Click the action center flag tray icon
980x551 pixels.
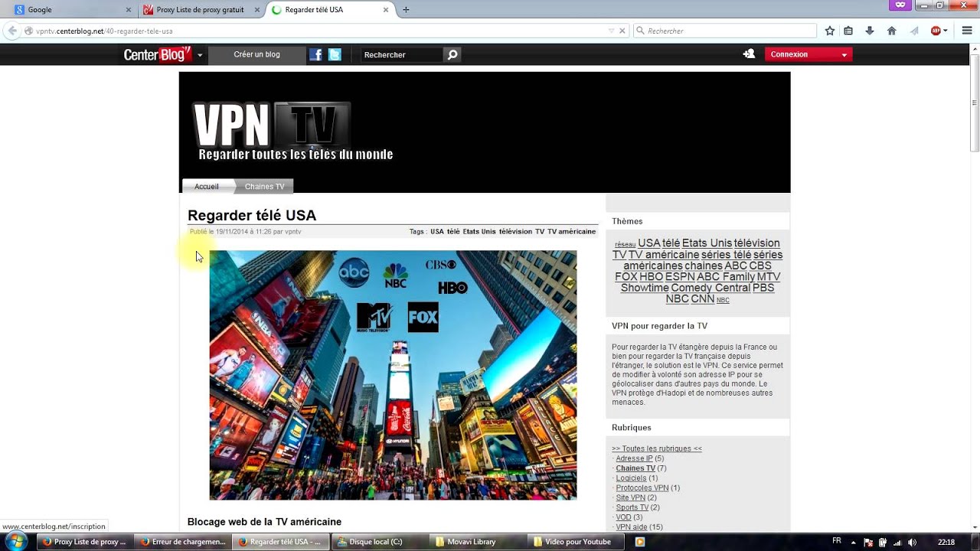(867, 542)
